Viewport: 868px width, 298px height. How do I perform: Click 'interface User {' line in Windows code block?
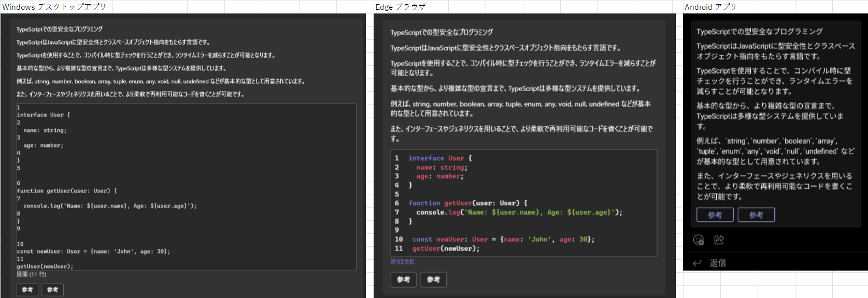coord(44,115)
